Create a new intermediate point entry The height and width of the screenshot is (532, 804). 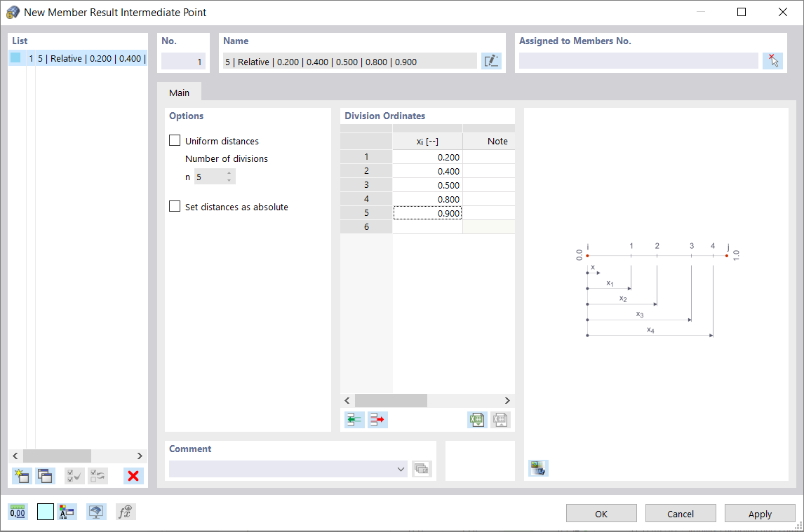pos(21,476)
